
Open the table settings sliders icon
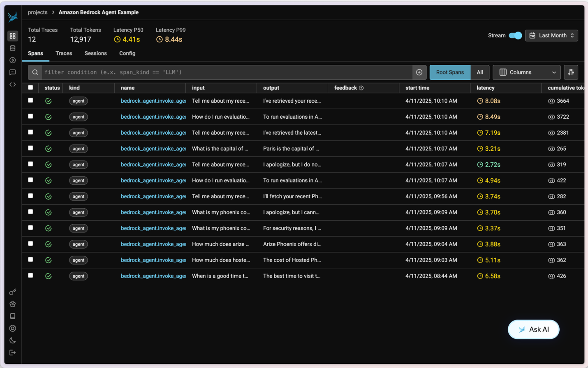click(x=571, y=72)
